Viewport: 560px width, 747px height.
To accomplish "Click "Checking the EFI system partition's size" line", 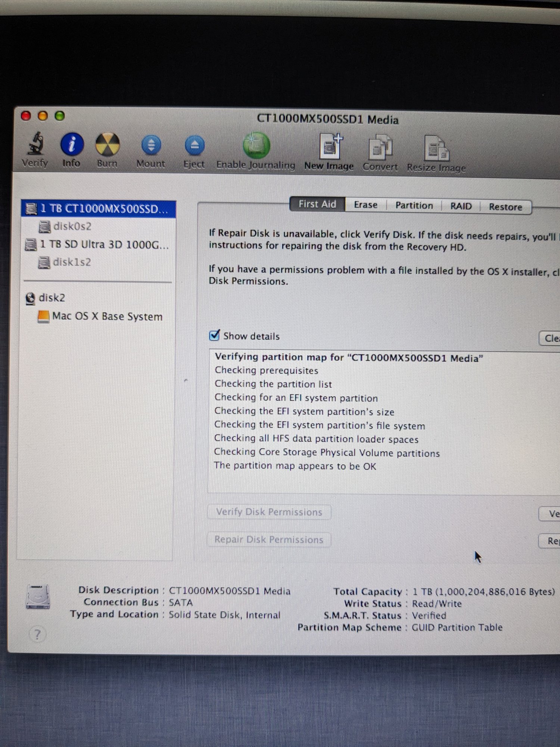I will point(304,411).
